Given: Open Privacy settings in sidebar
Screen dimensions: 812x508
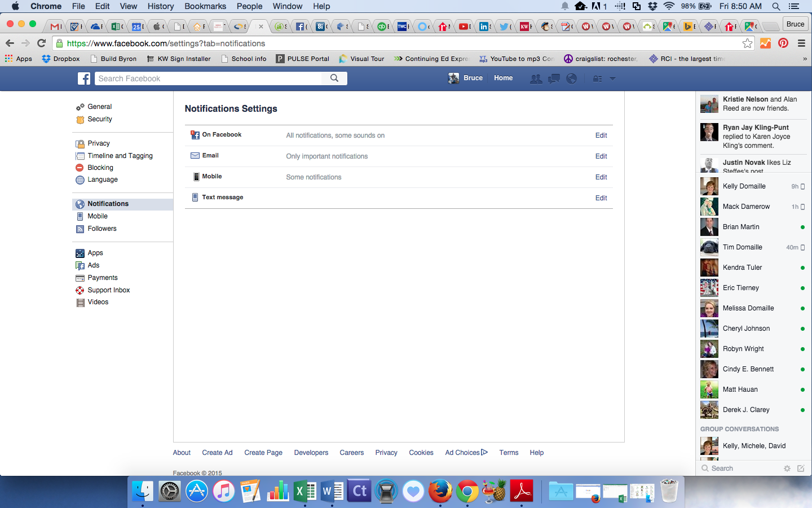Looking at the screenshot, I should point(98,143).
